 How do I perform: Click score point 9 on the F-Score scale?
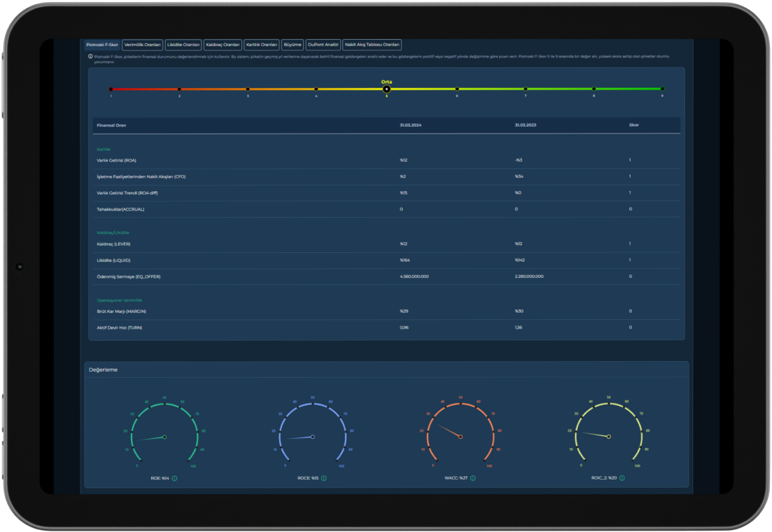662,89
